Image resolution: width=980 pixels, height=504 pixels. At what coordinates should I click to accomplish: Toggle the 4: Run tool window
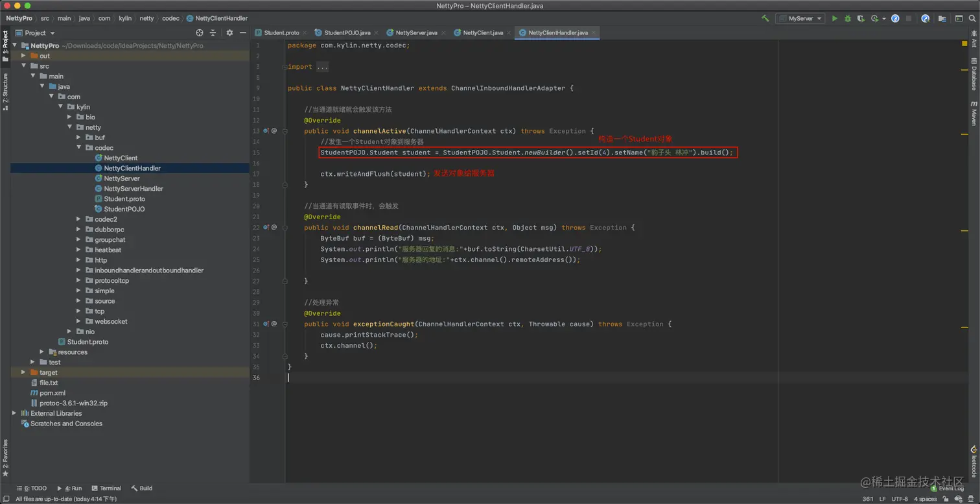tap(69, 488)
